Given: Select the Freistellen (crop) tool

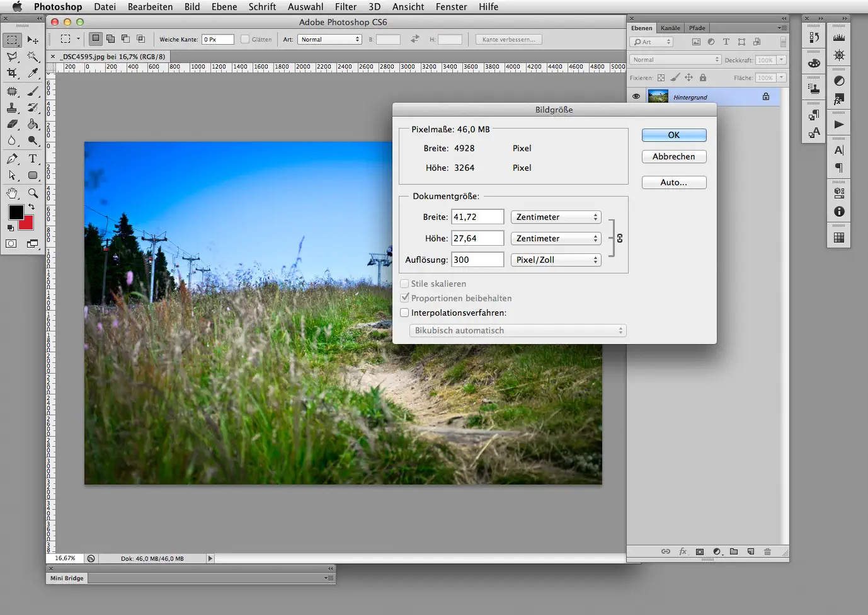Looking at the screenshot, I should [11, 73].
